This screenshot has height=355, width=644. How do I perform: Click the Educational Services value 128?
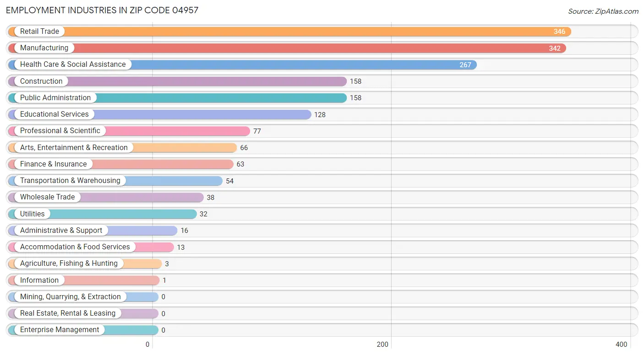coord(320,115)
